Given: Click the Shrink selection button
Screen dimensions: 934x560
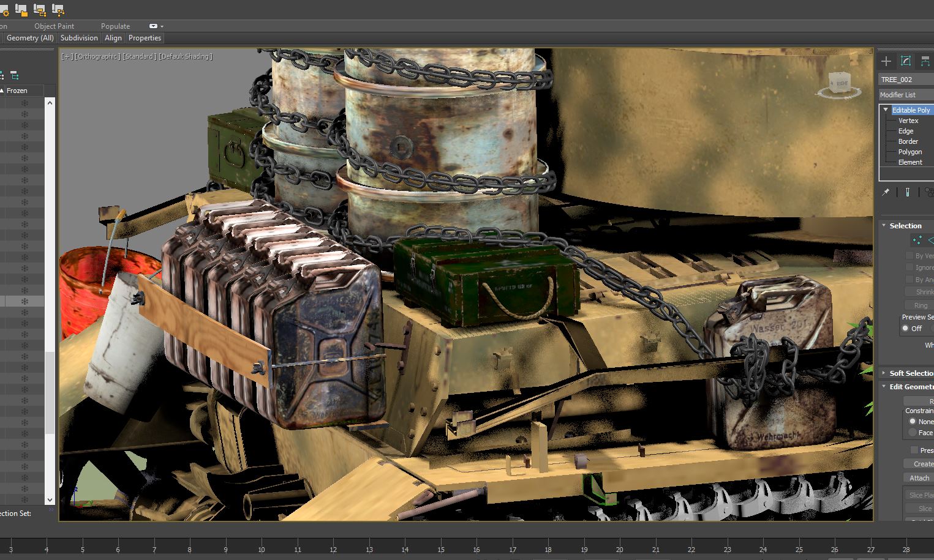Looking at the screenshot, I should [x=919, y=292].
